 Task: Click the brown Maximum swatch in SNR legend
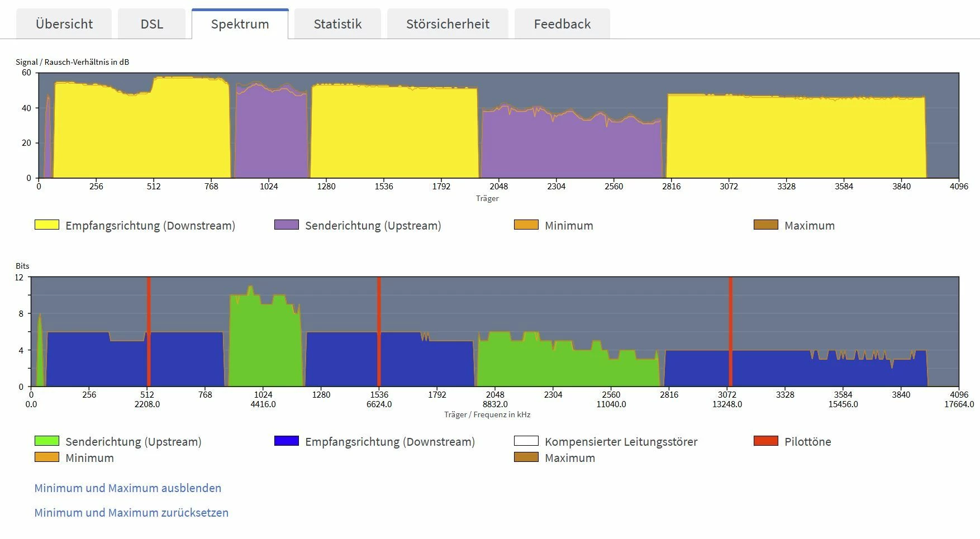766,225
